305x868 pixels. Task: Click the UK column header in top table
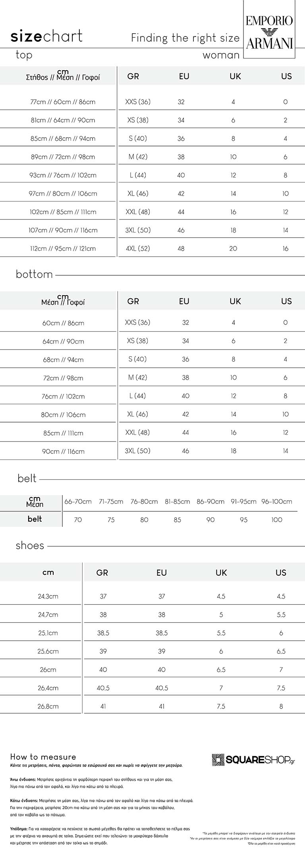click(235, 76)
